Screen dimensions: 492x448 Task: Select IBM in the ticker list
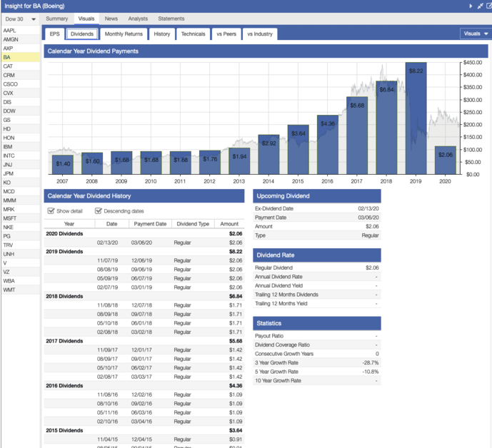21,147
